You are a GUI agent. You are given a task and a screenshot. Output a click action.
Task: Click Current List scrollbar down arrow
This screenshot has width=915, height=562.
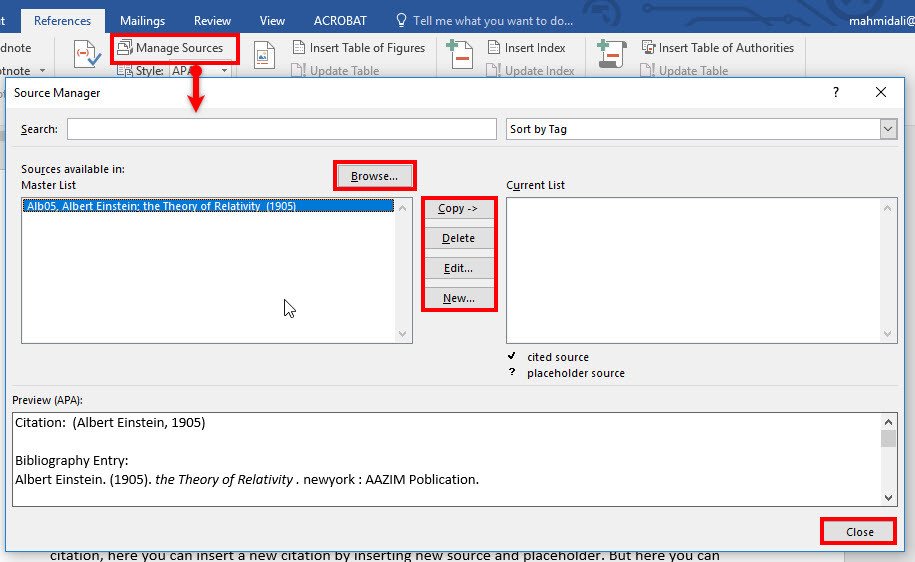click(888, 334)
